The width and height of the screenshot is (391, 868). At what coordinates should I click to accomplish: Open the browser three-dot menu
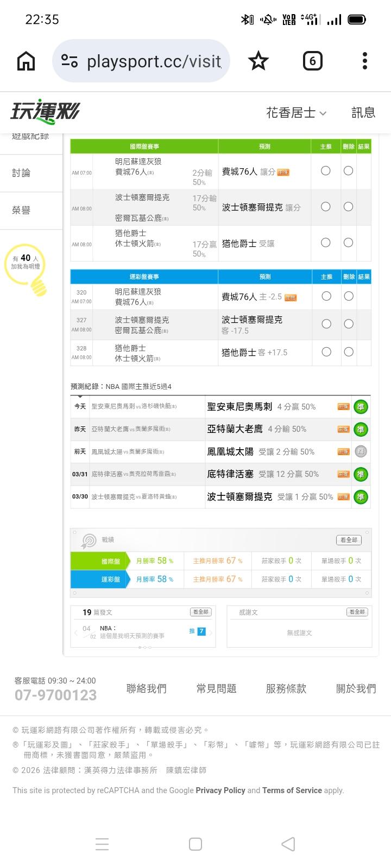click(x=364, y=61)
